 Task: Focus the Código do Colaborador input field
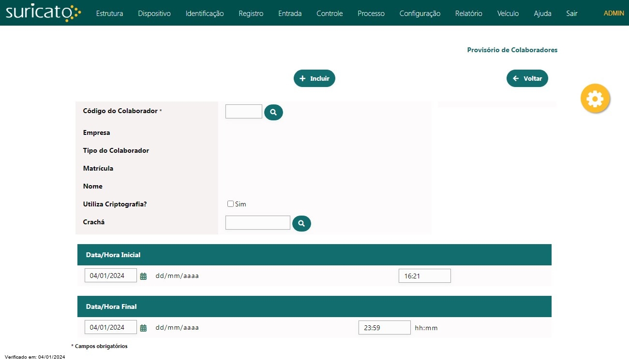pyautogui.click(x=244, y=111)
